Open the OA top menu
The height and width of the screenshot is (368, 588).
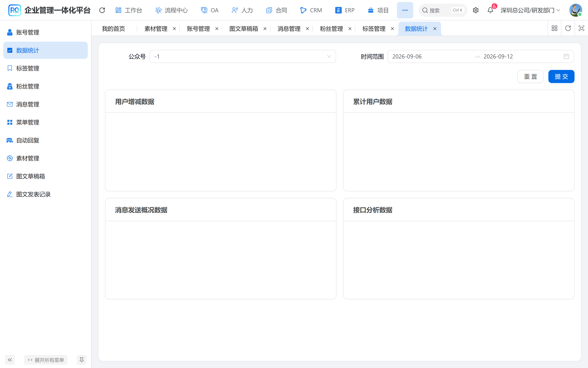209,10
